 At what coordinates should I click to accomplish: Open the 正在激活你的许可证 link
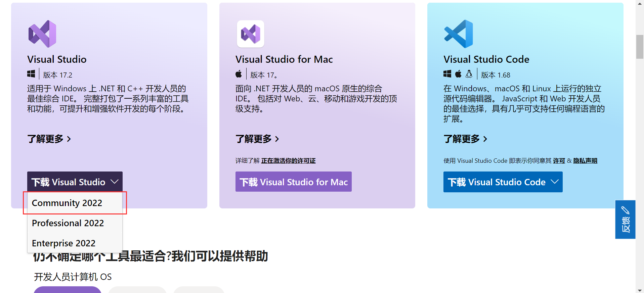coord(288,161)
